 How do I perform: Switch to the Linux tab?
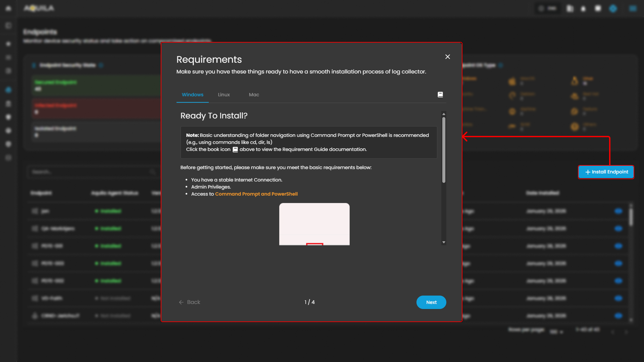click(x=224, y=95)
